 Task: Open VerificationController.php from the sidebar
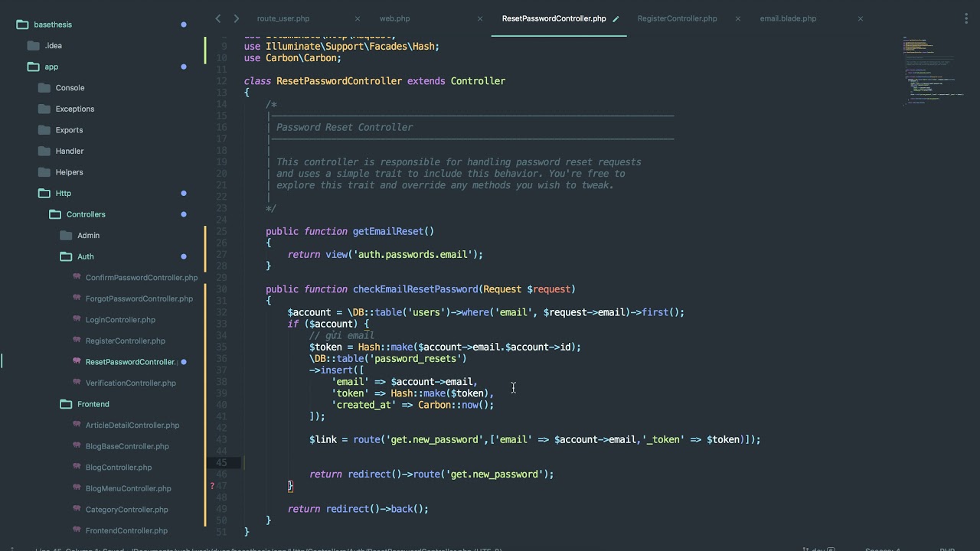coord(130,383)
